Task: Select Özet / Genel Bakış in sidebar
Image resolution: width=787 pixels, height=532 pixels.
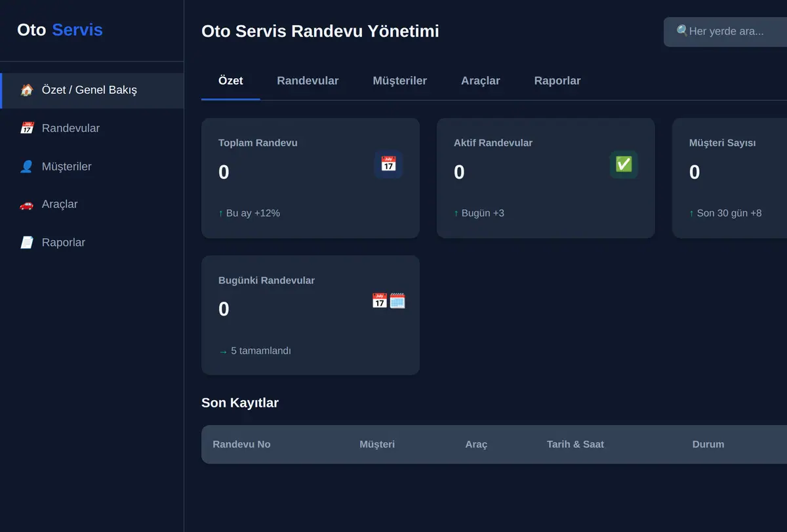Action: tap(92, 91)
